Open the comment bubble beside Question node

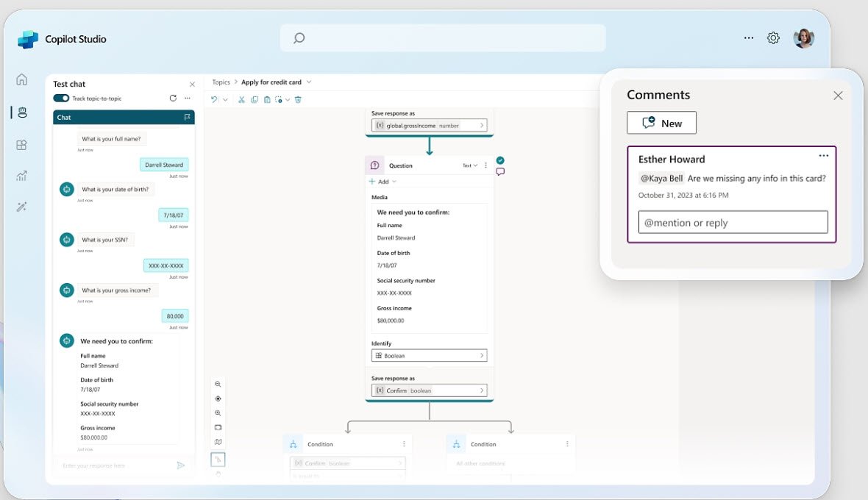point(500,172)
